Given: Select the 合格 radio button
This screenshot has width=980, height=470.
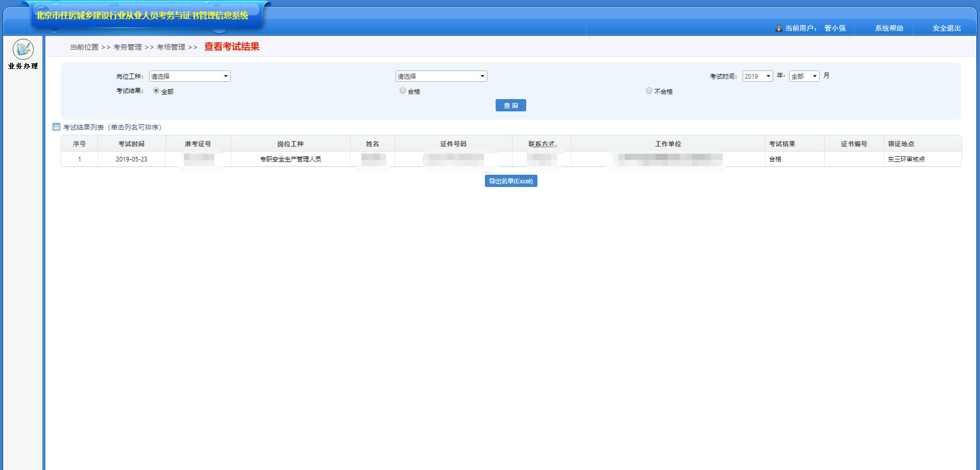Looking at the screenshot, I should 403,90.
